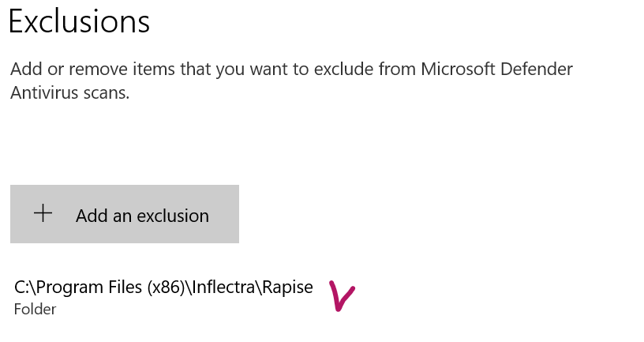This screenshot has width=644, height=342.
Task: Click the word Rapise in the folder path
Action: coord(288,288)
